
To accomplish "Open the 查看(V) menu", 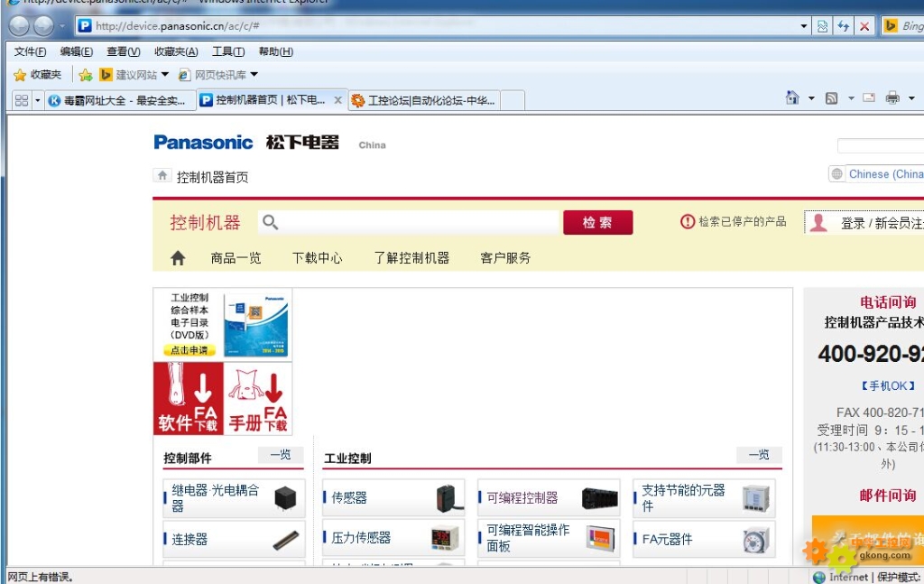I will point(123,51).
